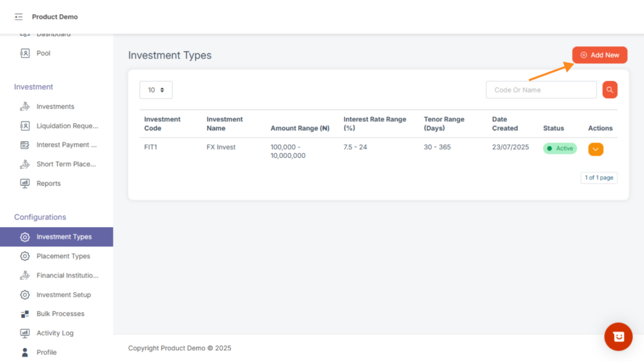644x362 pixels.
Task: Click the Profile person icon
Action: pyautogui.click(x=25, y=352)
